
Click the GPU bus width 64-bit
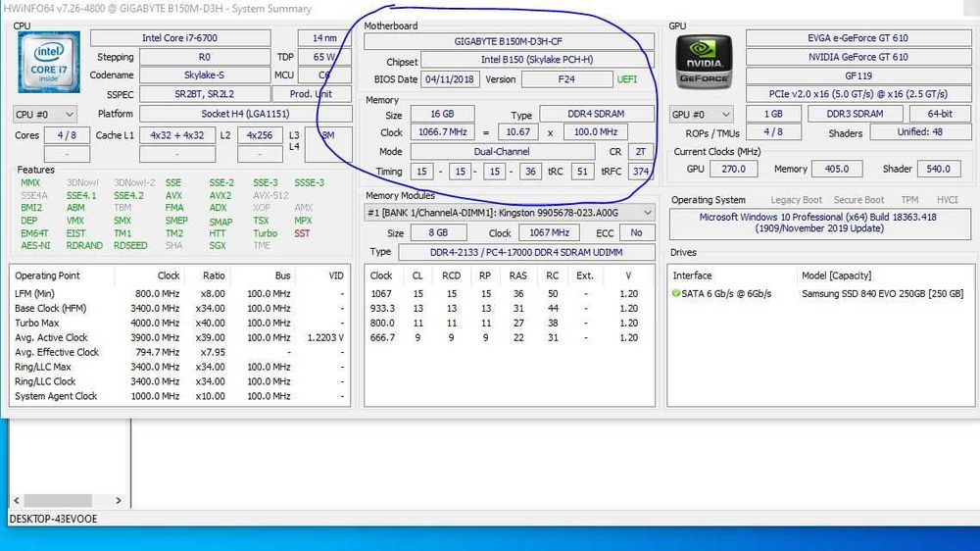point(940,114)
